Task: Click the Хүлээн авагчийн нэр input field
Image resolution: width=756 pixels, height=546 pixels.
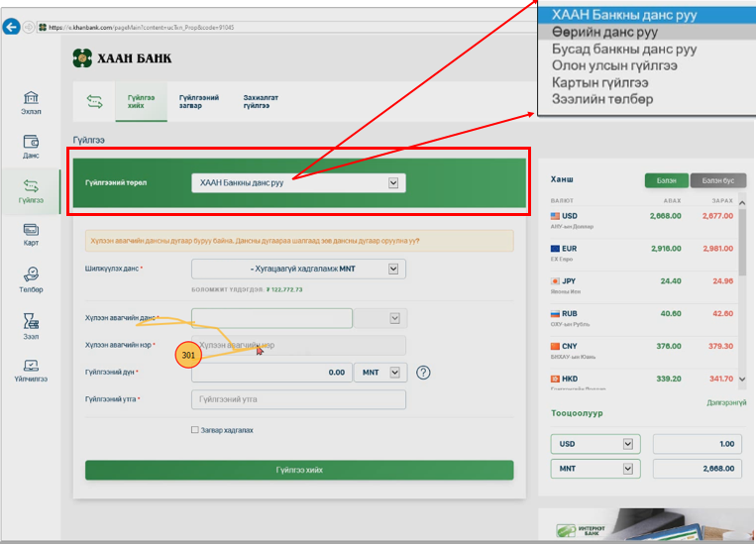Action: point(298,346)
